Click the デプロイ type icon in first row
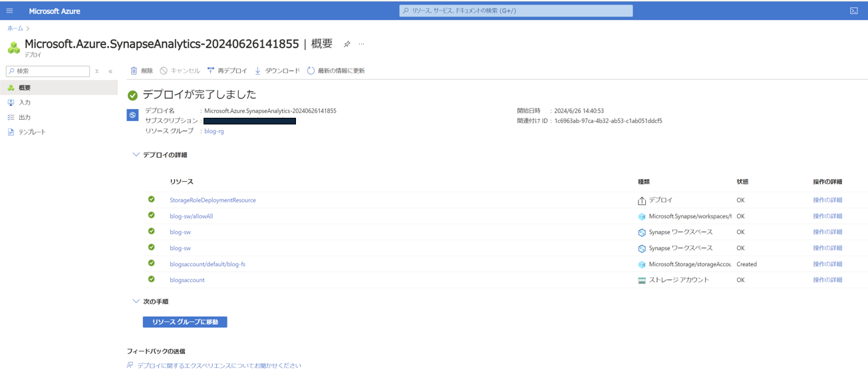 (x=642, y=200)
